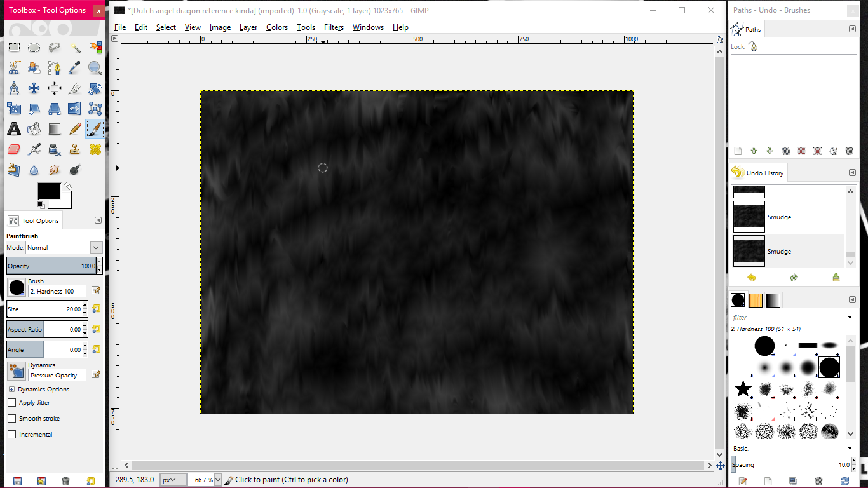The width and height of the screenshot is (868, 488).
Task: Select the Zoom magnifier tool
Action: point(95,68)
